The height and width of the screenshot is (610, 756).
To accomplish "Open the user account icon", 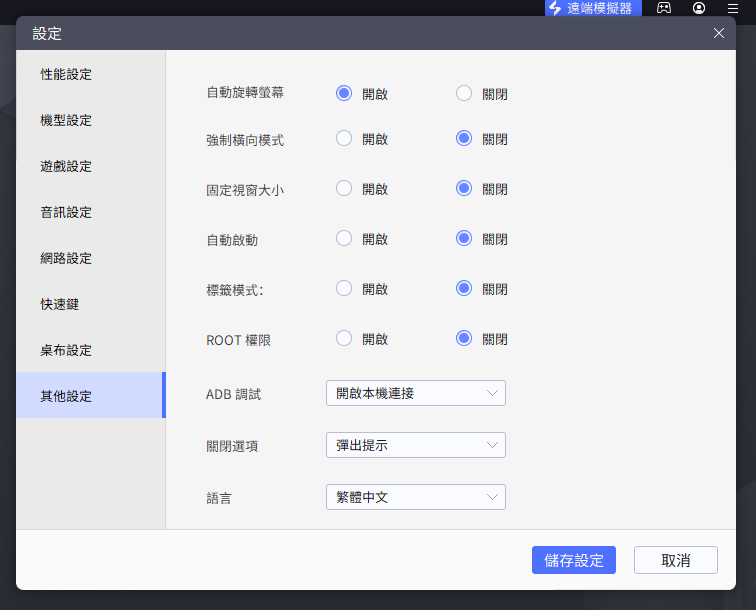I will pos(699,8).
